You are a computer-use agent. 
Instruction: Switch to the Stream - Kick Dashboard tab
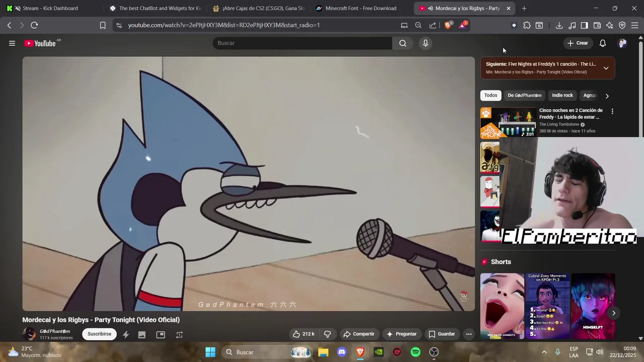point(50,9)
